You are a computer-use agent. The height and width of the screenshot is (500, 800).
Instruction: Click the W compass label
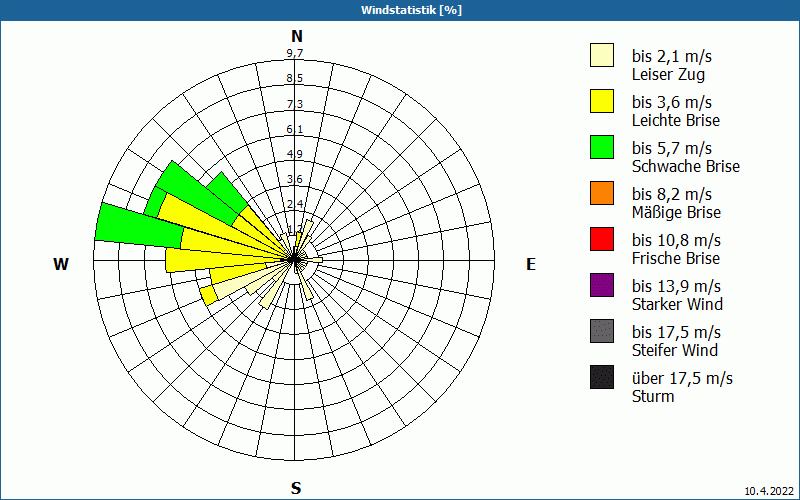tap(61, 264)
